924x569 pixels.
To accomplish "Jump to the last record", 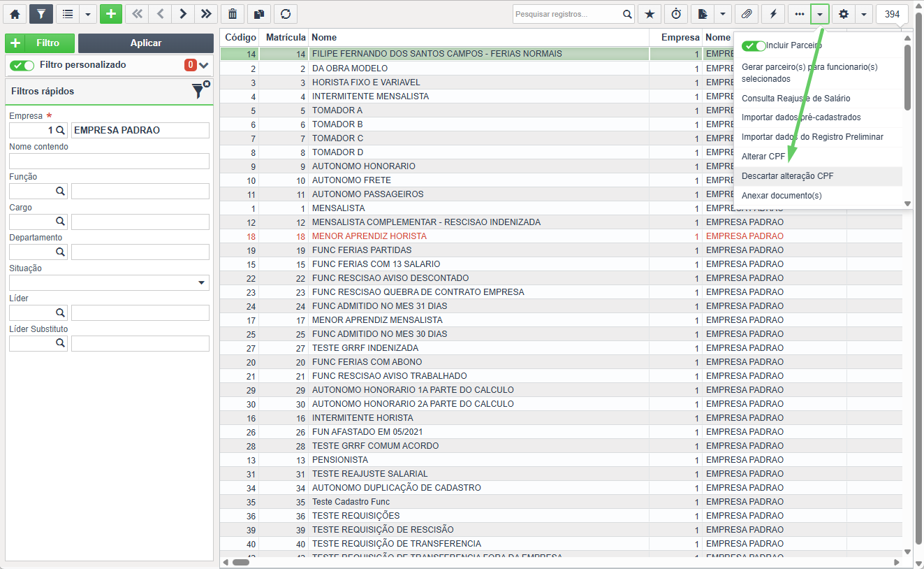I will 206,14.
